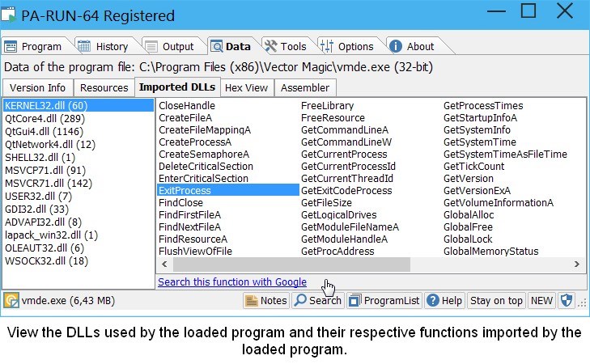590x364 pixels.
Task: Open the ProgramList window
Action: pyautogui.click(x=384, y=301)
